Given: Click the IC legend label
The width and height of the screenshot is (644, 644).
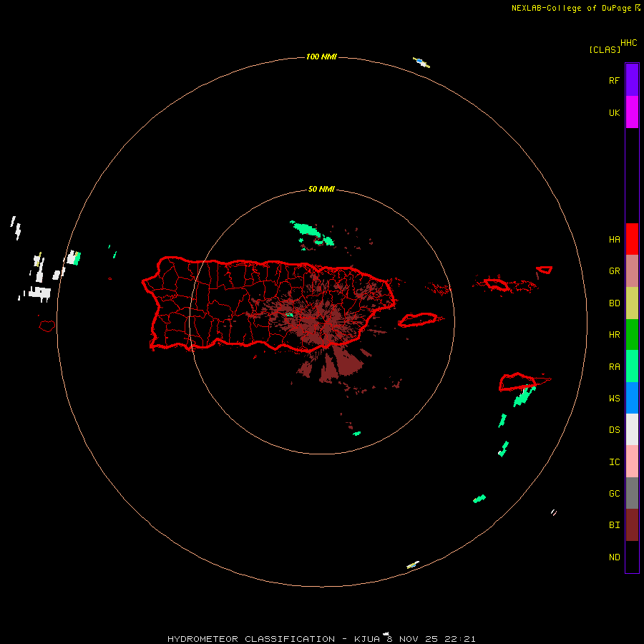Looking at the screenshot, I should (x=614, y=462).
